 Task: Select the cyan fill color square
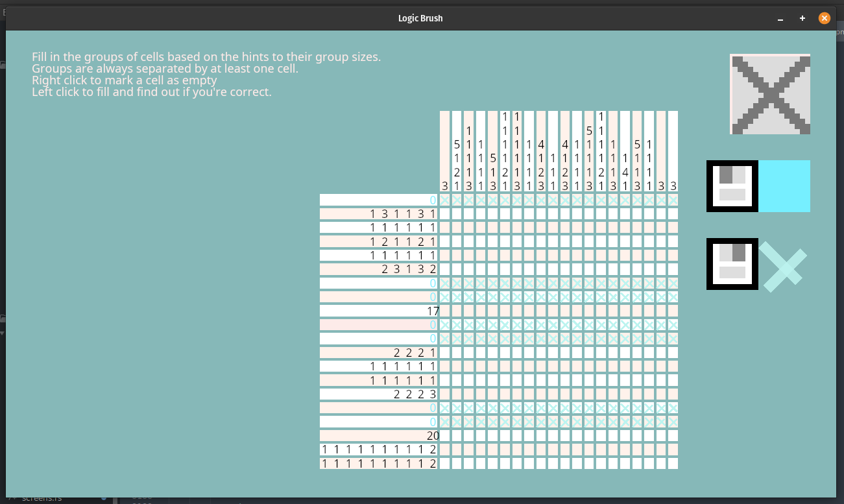click(x=784, y=186)
